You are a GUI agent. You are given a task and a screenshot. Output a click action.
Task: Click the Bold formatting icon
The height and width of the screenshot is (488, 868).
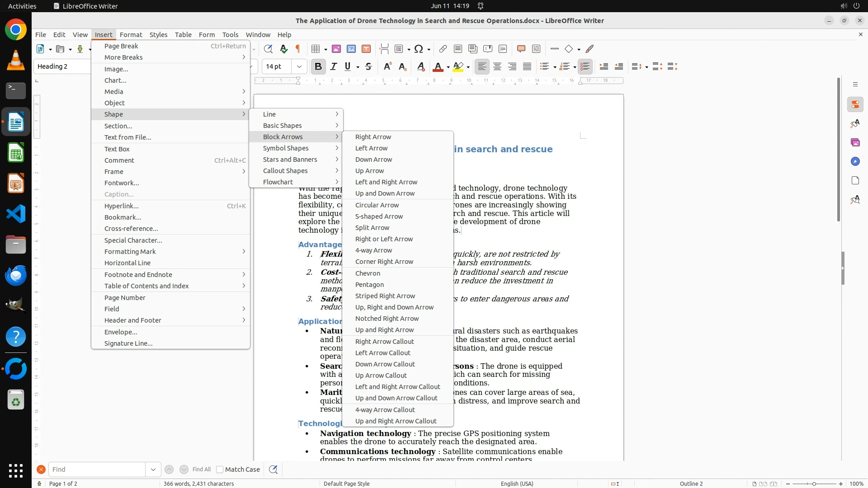coord(318,66)
